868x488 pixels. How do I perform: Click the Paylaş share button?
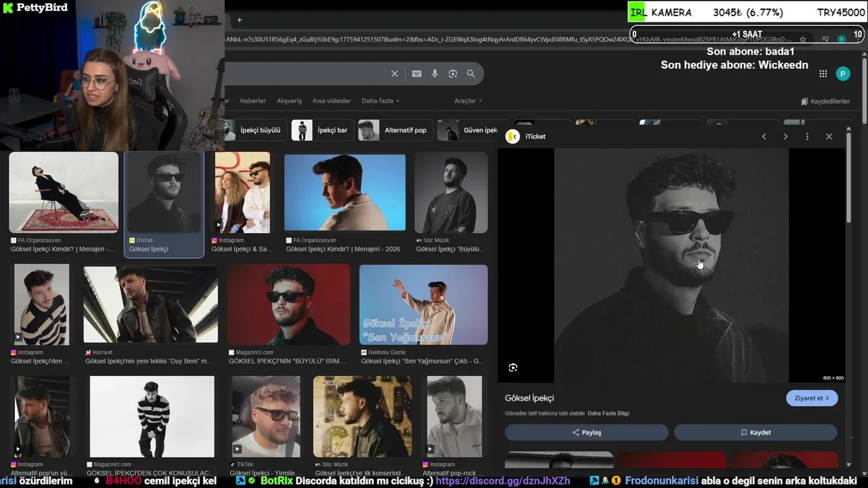pyautogui.click(x=587, y=432)
